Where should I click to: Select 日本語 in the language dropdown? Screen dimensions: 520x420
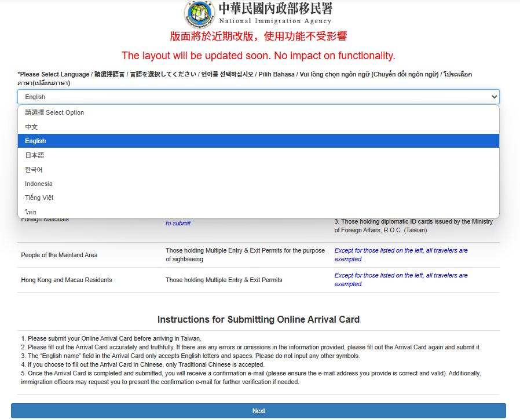point(35,155)
